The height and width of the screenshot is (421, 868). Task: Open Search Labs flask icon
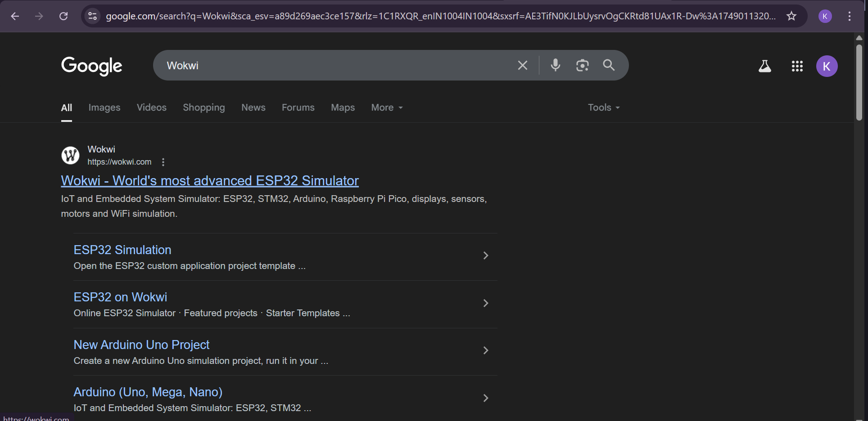pyautogui.click(x=764, y=66)
